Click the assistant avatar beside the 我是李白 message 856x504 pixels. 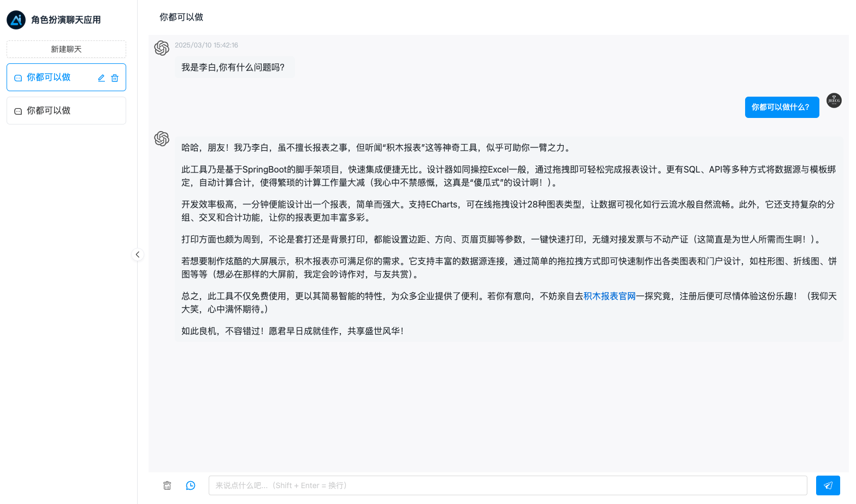(x=162, y=48)
